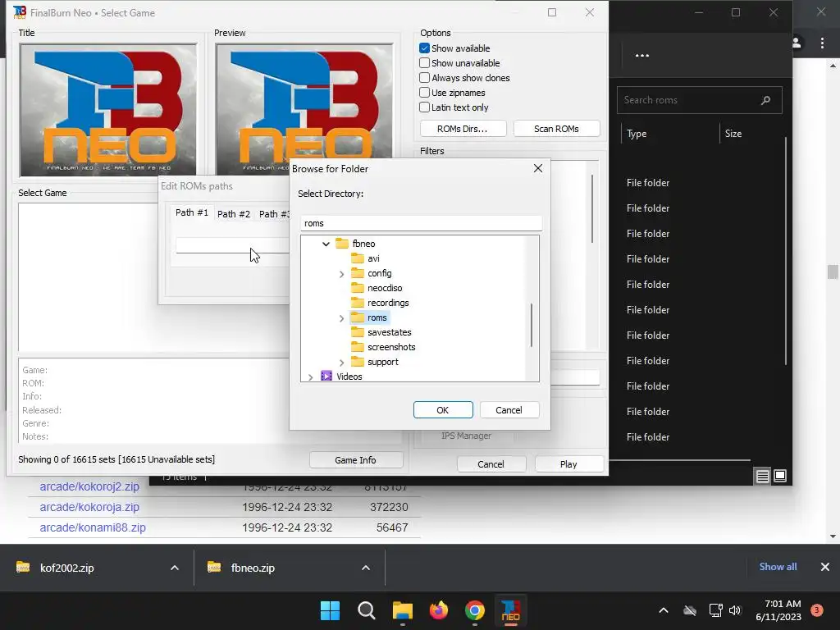This screenshot has height=630, width=840.
Task: Open Windows taskbar search
Action: 367,610
